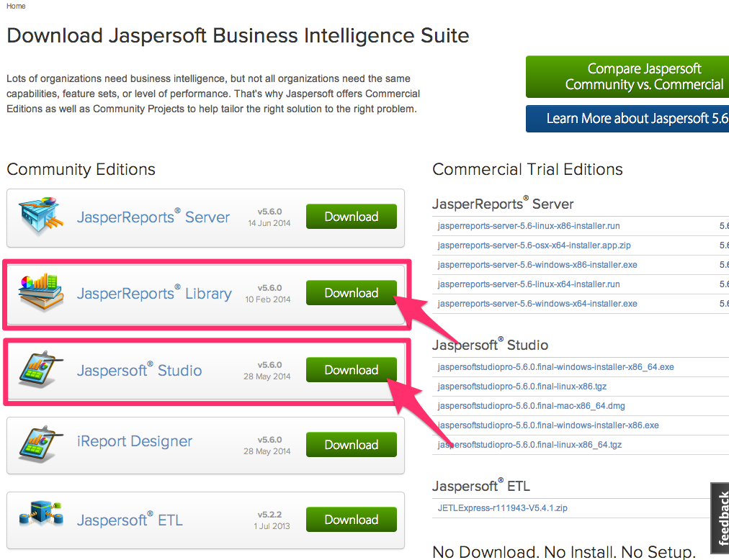729x560 pixels.
Task: Open the iReport Designer title link
Action: coord(135,441)
